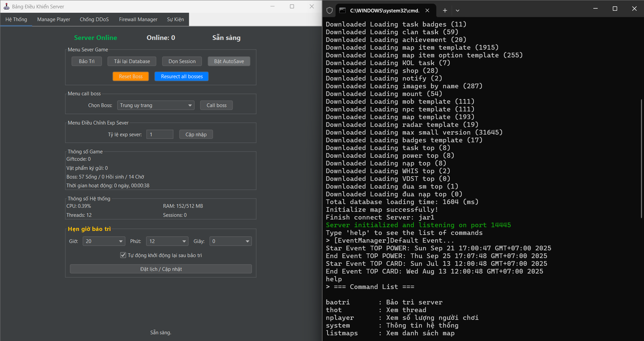
Task: Toggle Tự động khởi động lại sau bảo trì checkbox
Action: (x=123, y=255)
